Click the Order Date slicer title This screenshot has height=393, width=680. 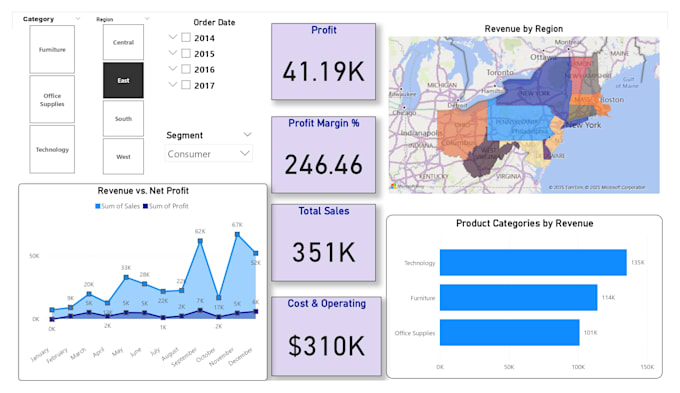pyautogui.click(x=214, y=22)
